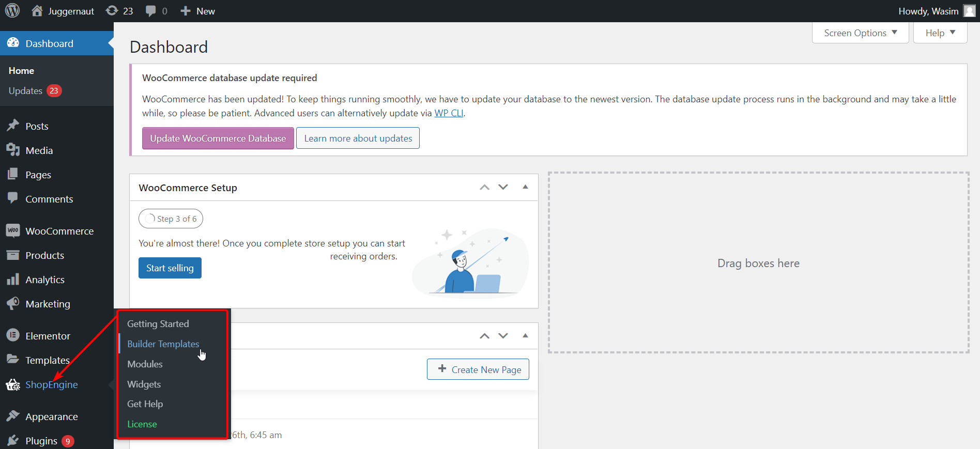This screenshot has height=449, width=980.
Task: Click the store setup illustration
Action: click(x=470, y=262)
